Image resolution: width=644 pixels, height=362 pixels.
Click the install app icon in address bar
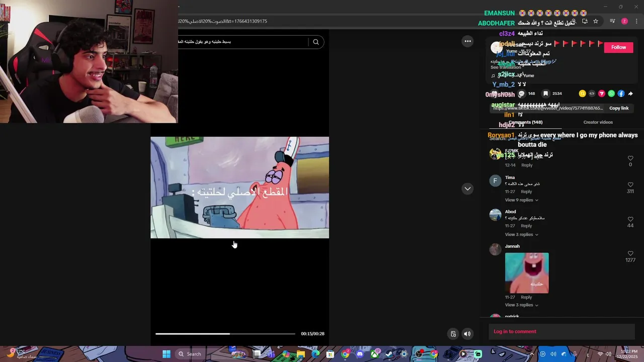coord(585,21)
